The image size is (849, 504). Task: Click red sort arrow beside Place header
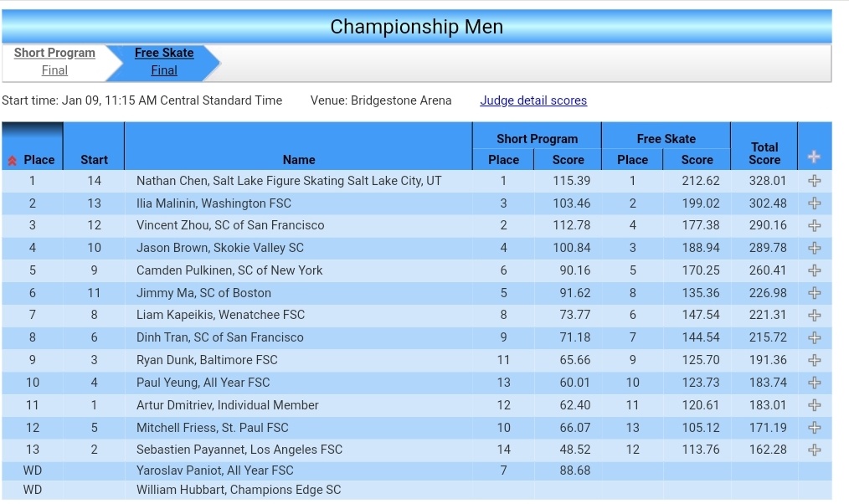12,161
